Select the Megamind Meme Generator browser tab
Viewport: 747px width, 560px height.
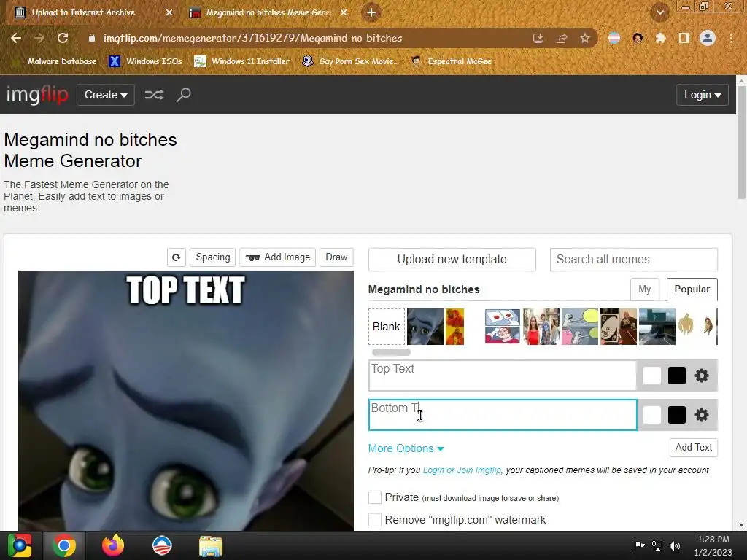268,12
